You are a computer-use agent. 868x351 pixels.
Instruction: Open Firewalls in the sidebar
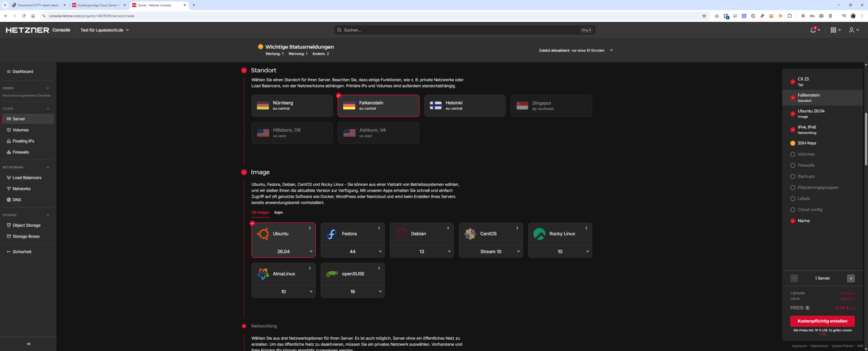point(28,152)
